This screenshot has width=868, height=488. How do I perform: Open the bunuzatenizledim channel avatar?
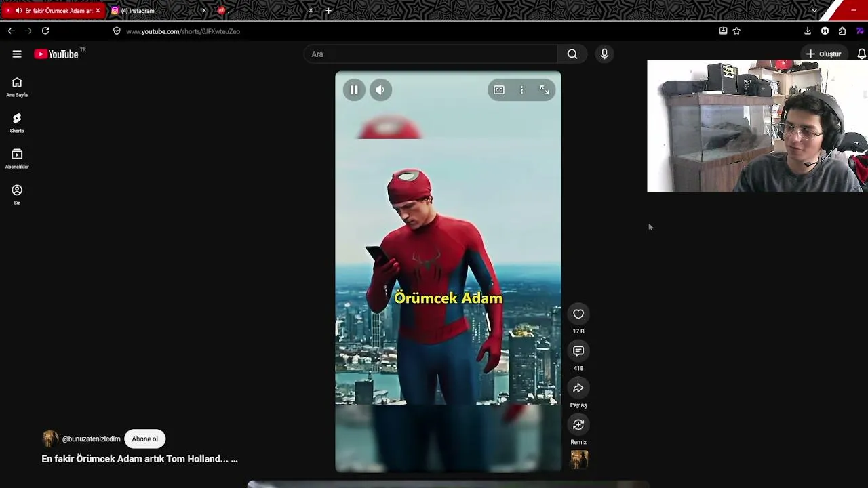[50, 439]
